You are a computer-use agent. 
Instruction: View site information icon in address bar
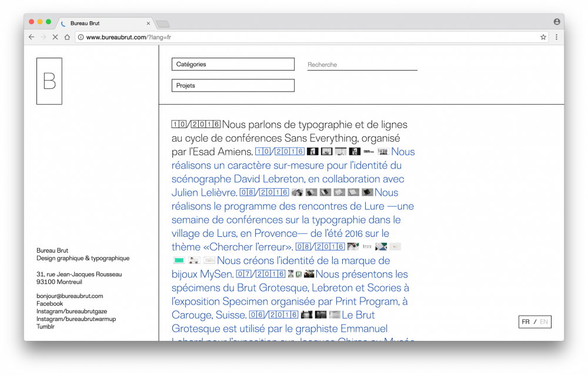(81, 37)
